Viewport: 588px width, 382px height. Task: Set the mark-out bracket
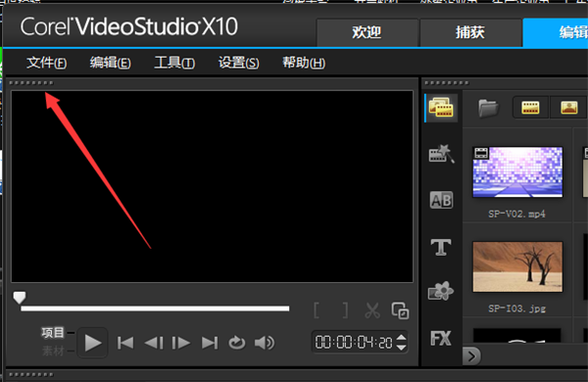345,310
